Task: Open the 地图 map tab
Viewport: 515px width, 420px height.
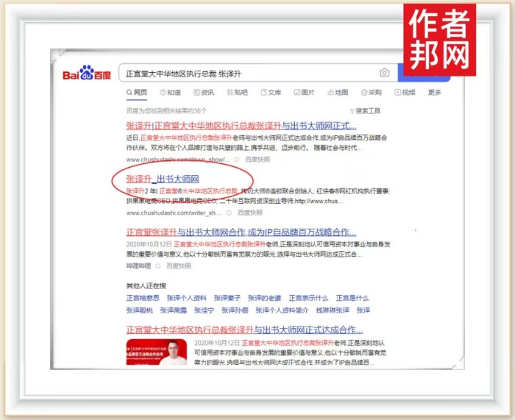Action: (338, 93)
